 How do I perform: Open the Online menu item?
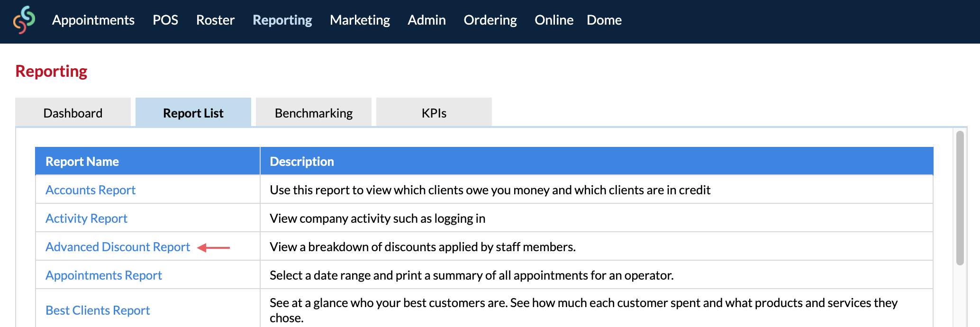554,20
